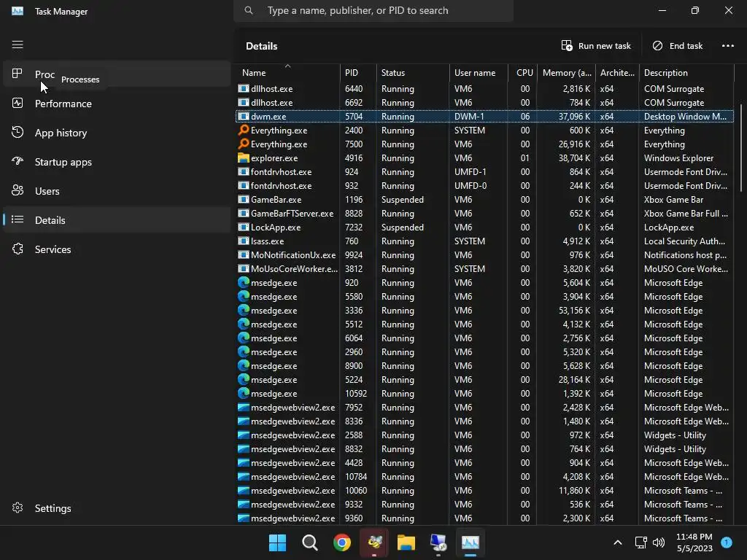
Task: Open File Explorer from taskbar
Action: click(406, 542)
